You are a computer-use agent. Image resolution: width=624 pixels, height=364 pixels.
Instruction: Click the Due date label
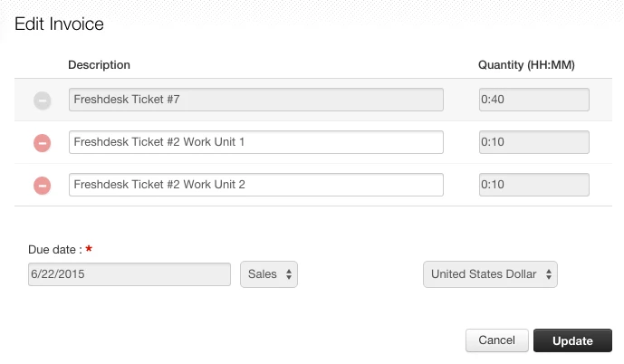coord(54,249)
